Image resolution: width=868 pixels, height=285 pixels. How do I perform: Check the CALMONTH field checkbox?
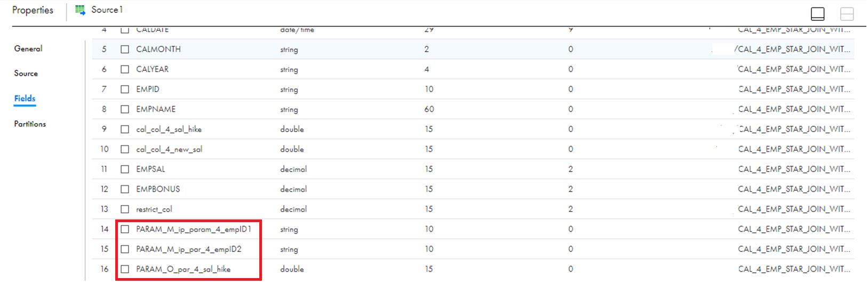[125, 49]
